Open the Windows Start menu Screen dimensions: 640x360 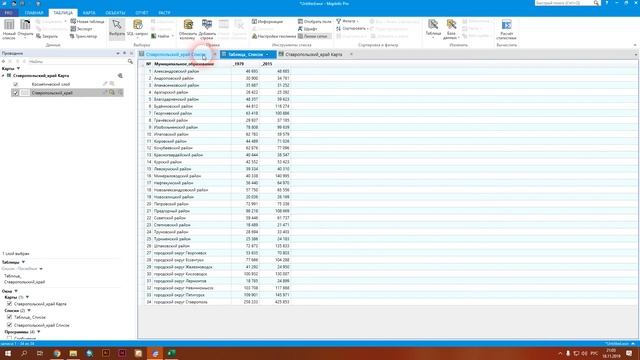pos(7,353)
